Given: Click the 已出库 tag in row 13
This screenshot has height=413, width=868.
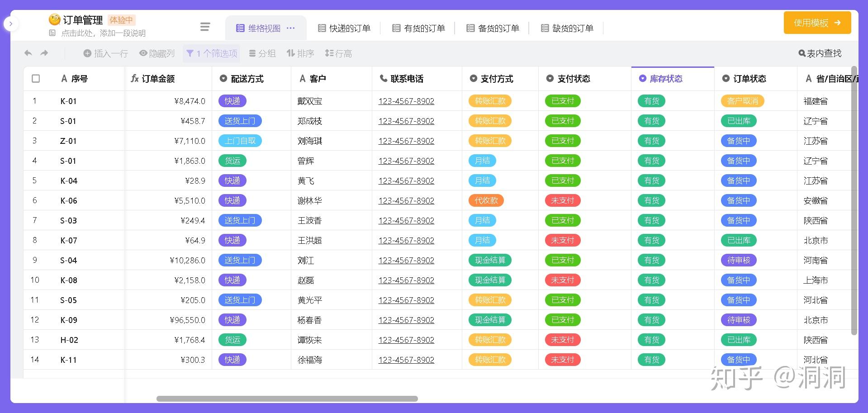Looking at the screenshot, I should 739,340.
